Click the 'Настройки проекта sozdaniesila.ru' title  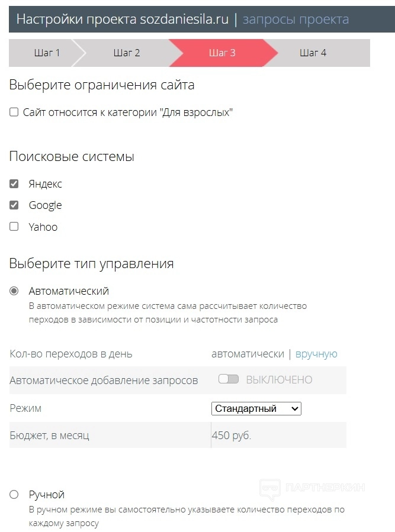122,20
